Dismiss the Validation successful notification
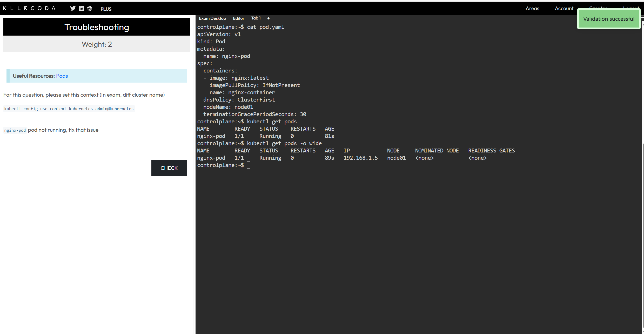This screenshot has width=644, height=334. coord(608,19)
